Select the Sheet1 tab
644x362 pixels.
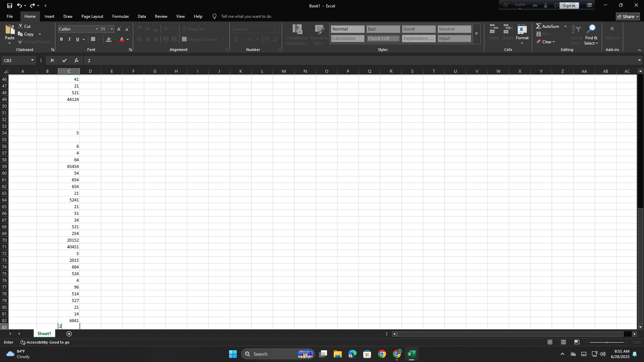pos(44,334)
